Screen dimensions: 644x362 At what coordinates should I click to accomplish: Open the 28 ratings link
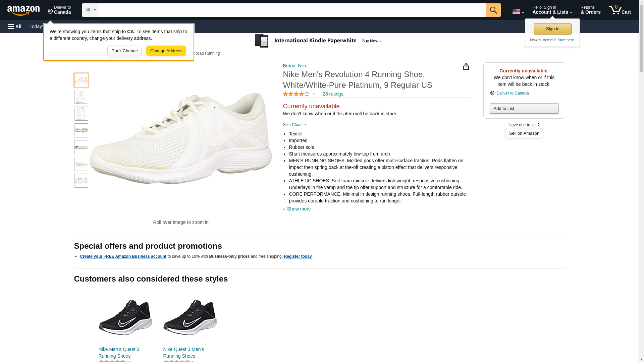[333, 94]
